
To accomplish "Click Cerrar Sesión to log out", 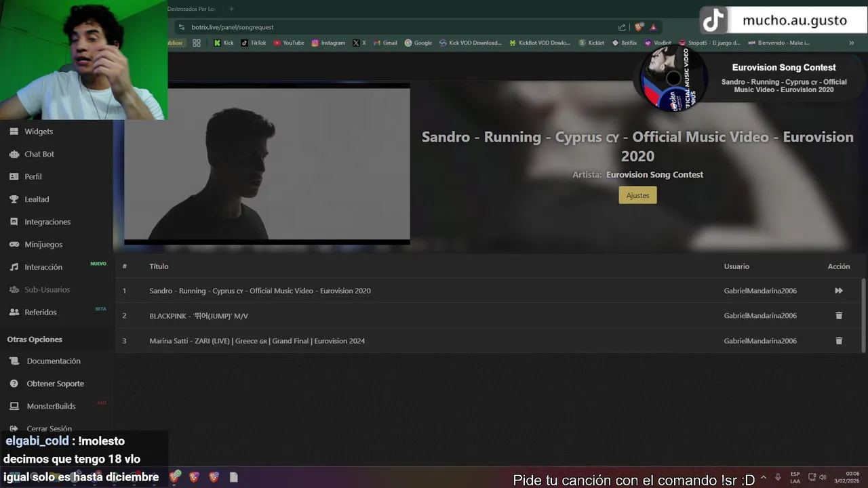I will click(49, 428).
